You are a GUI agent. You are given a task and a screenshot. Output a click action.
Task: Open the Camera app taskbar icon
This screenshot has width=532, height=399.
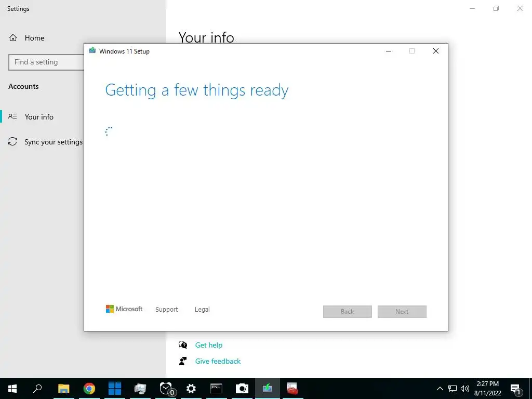point(242,389)
